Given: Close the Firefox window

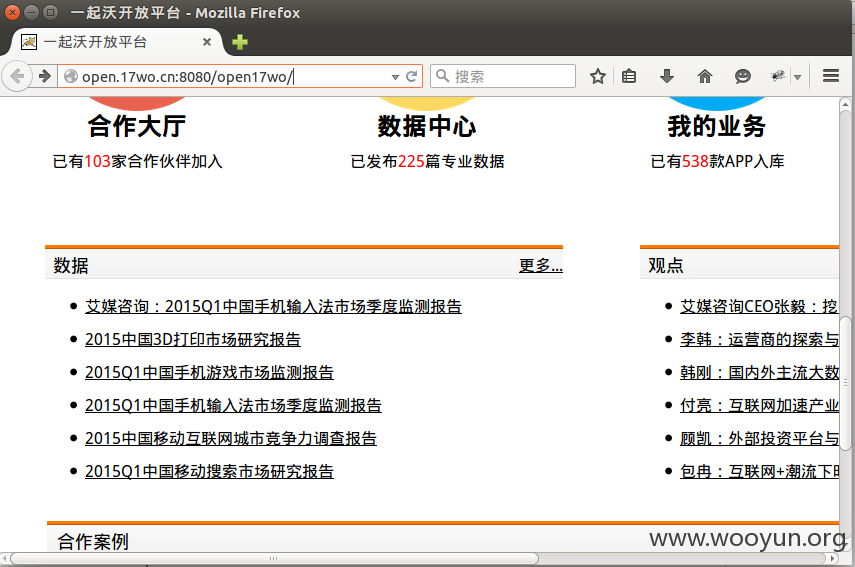Looking at the screenshot, I should pos(13,12).
